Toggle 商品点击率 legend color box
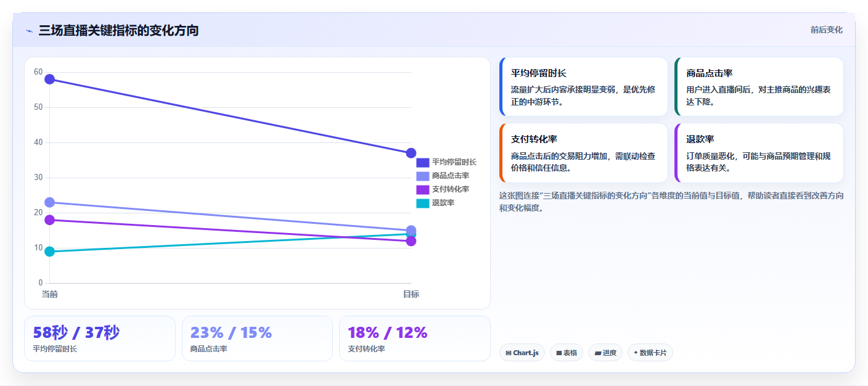This screenshot has width=868, height=386. [x=422, y=176]
